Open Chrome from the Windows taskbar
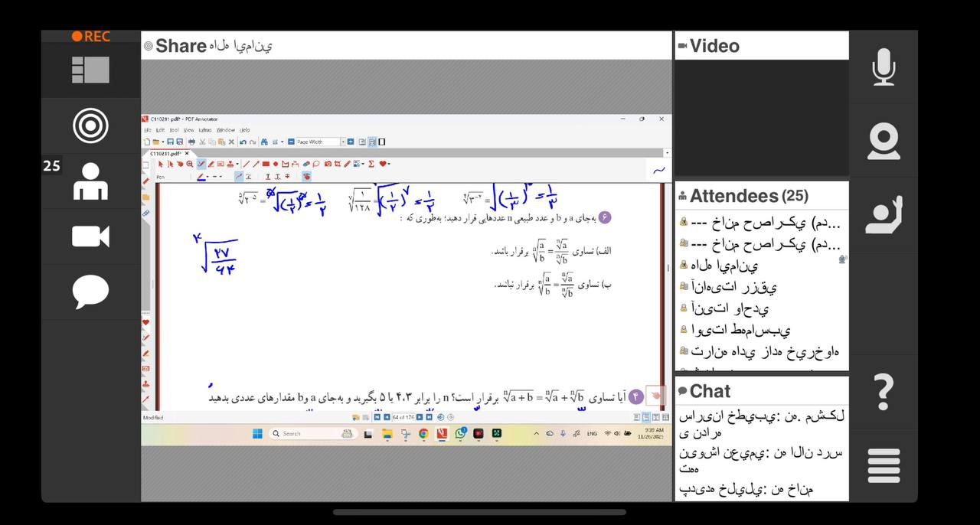Image resolution: width=980 pixels, height=525 pixels. tap(423, 434)
